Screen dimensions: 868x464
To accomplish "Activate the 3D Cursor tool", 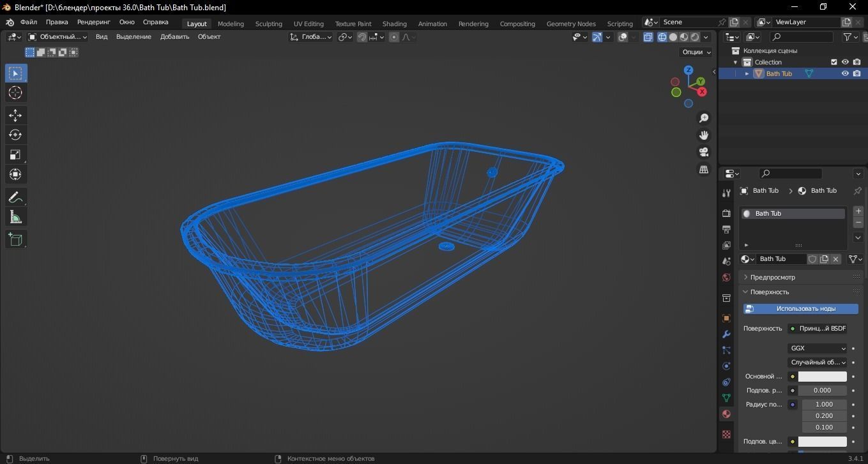I will (16, 93).
